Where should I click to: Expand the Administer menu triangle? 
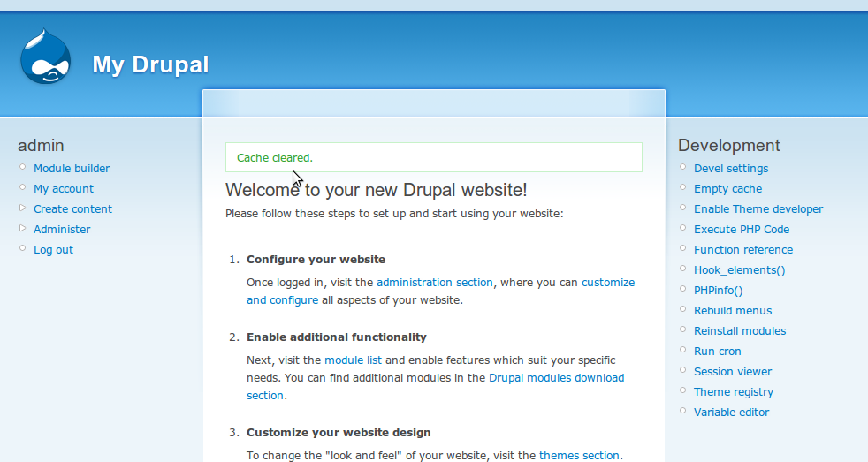coord(23,228)
